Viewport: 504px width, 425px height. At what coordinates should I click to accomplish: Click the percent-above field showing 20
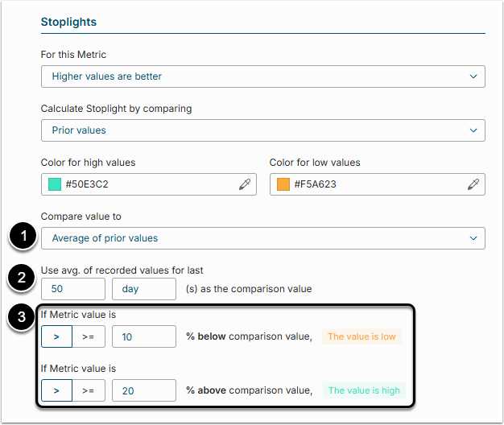(144, 390)
